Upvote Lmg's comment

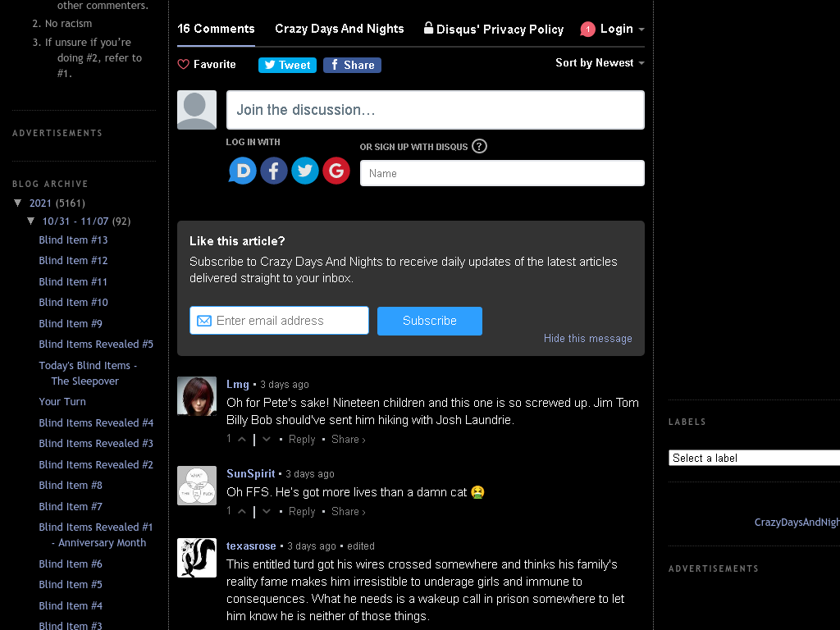[x=242, y=440]
